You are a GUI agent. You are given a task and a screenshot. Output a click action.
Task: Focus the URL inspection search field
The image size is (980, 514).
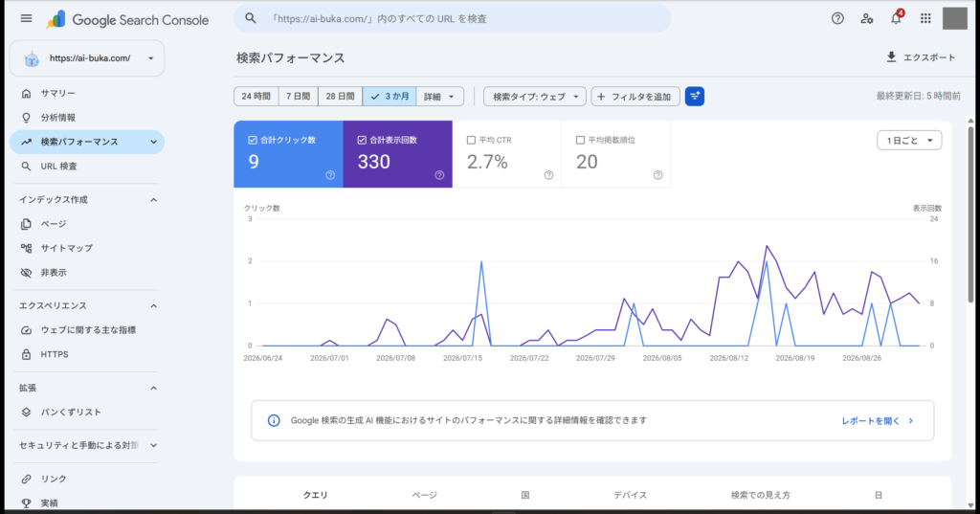[x=453, y=19]
